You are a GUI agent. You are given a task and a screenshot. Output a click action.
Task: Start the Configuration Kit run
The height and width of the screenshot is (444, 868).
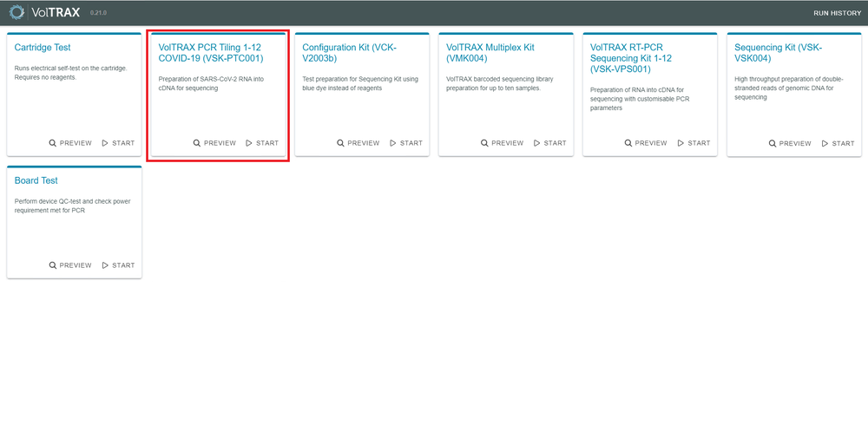pos(406,143)
